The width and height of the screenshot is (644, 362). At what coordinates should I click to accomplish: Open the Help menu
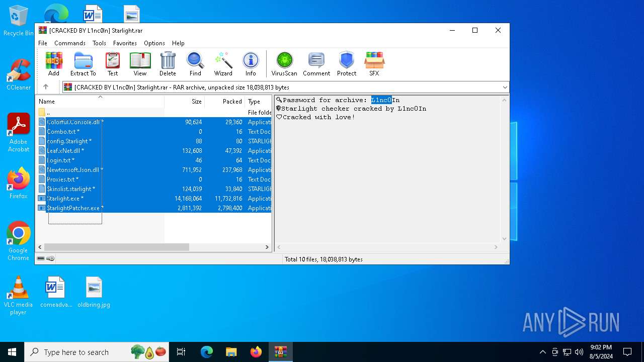pyautogui.click(x=178, y=43)
